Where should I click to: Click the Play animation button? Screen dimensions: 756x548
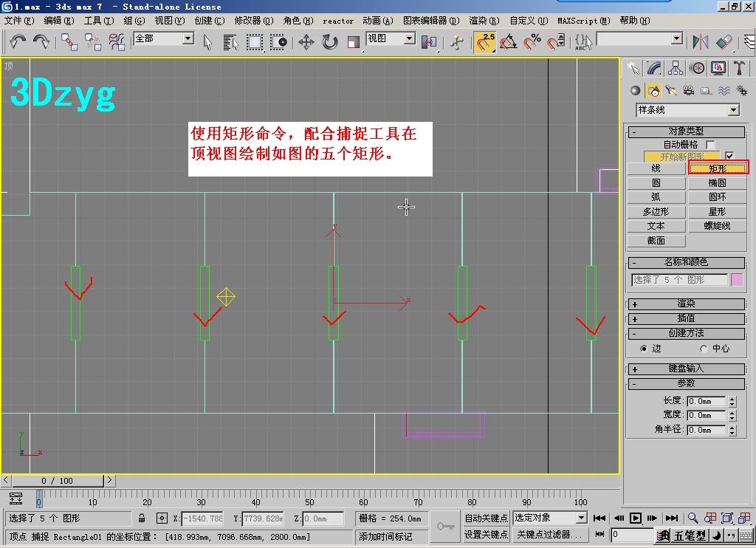pos(636,518)
